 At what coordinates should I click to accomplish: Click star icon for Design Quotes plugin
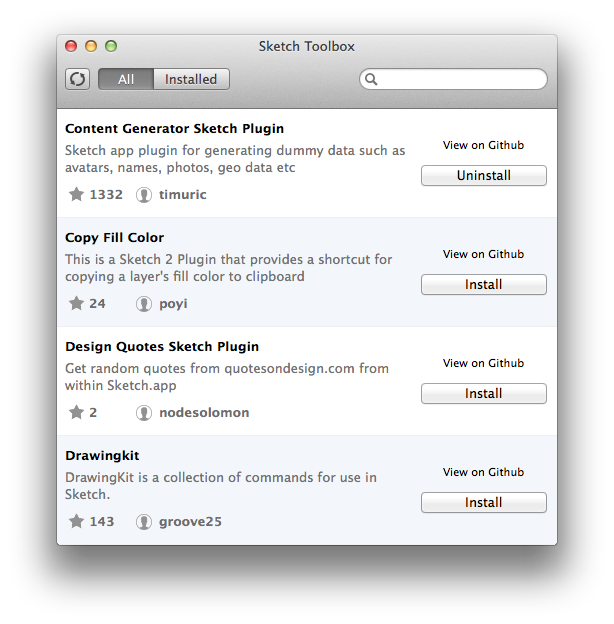coord(76,412)
